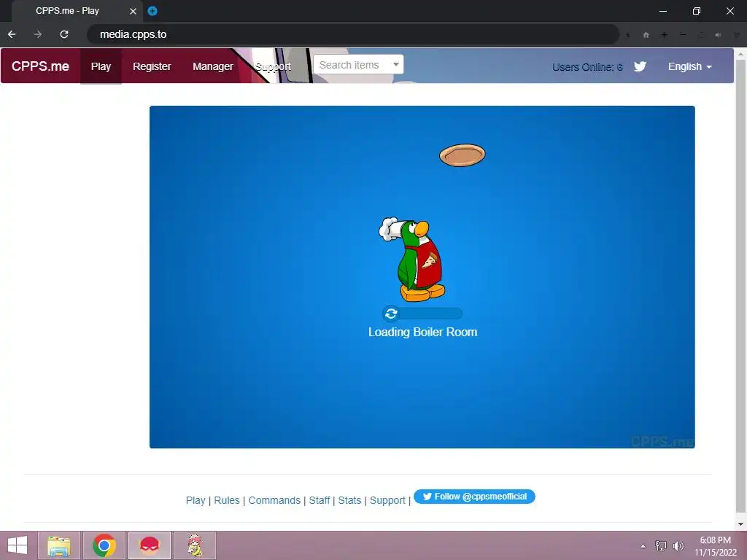The width and height of the screenshot is (747, 560).
Task: Reload the page with the refresh icon
Action: coord(64,34)
